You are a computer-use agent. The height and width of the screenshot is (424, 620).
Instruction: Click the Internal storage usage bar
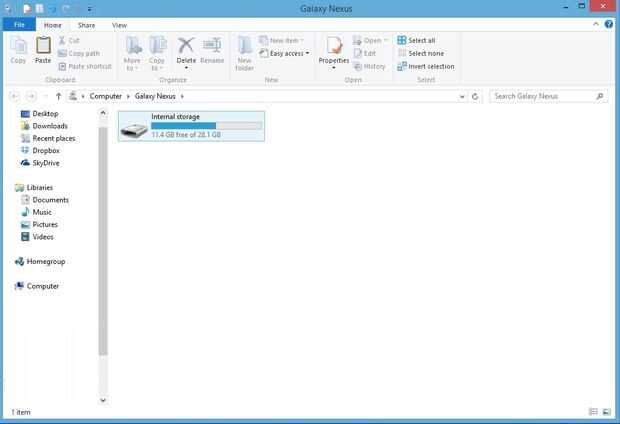(x=206, y=126)
